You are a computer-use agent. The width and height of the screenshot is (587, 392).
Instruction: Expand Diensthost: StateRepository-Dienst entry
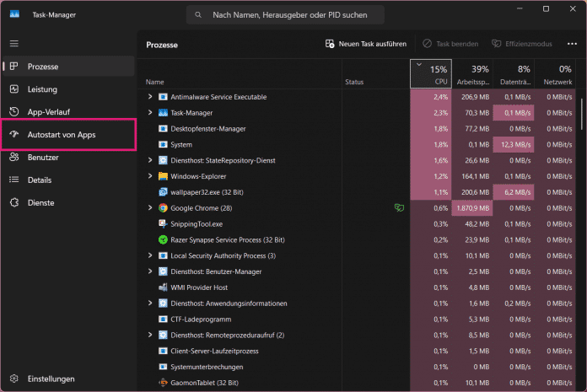150,160
